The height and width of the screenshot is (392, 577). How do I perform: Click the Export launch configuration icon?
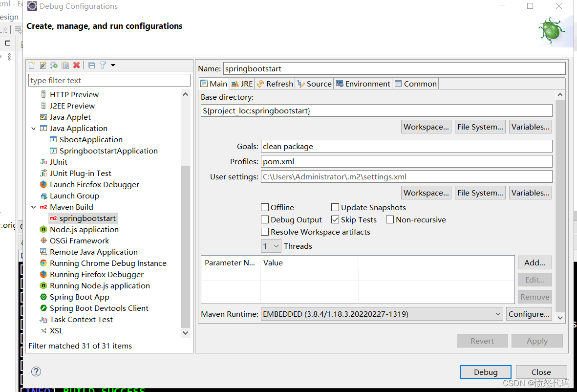[x=54, y=65]
